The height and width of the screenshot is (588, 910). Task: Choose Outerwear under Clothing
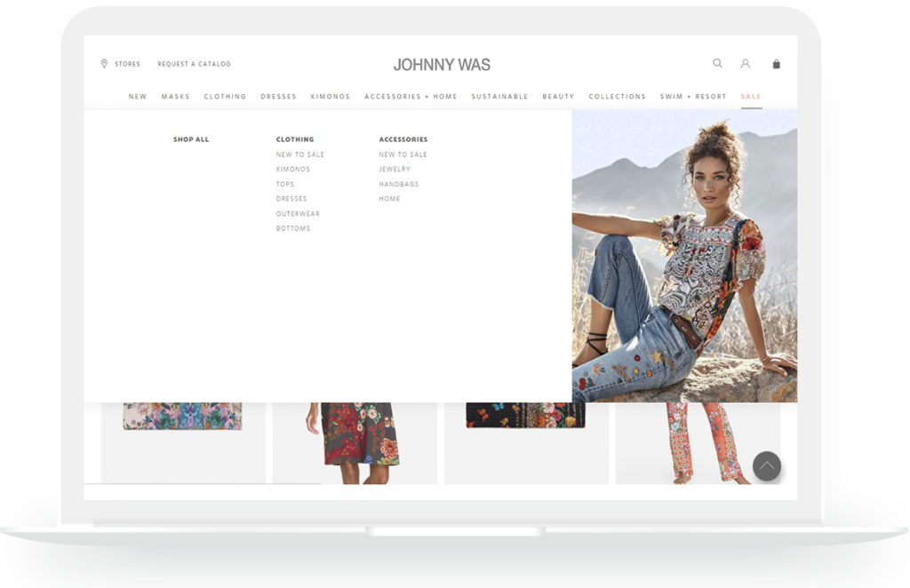(298, 214)
